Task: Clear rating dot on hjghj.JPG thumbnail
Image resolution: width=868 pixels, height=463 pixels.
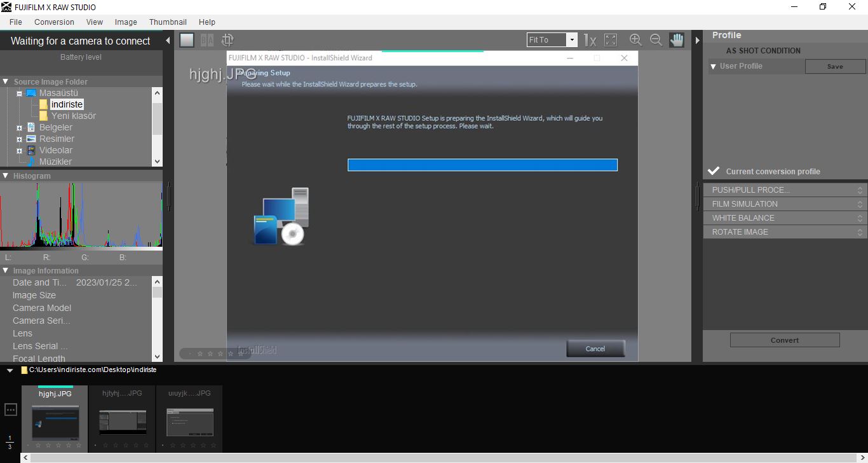Action: 28,446
